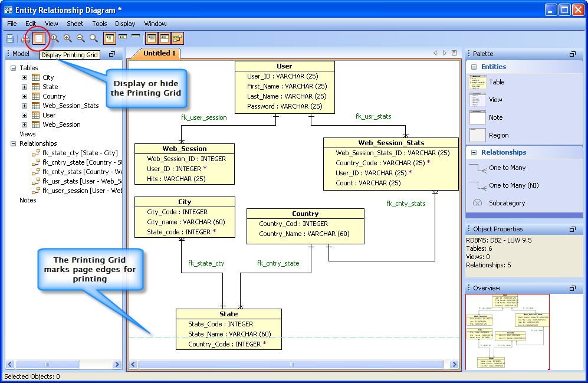Collapse the Tables node in Model tree

(x=14, y=68)
